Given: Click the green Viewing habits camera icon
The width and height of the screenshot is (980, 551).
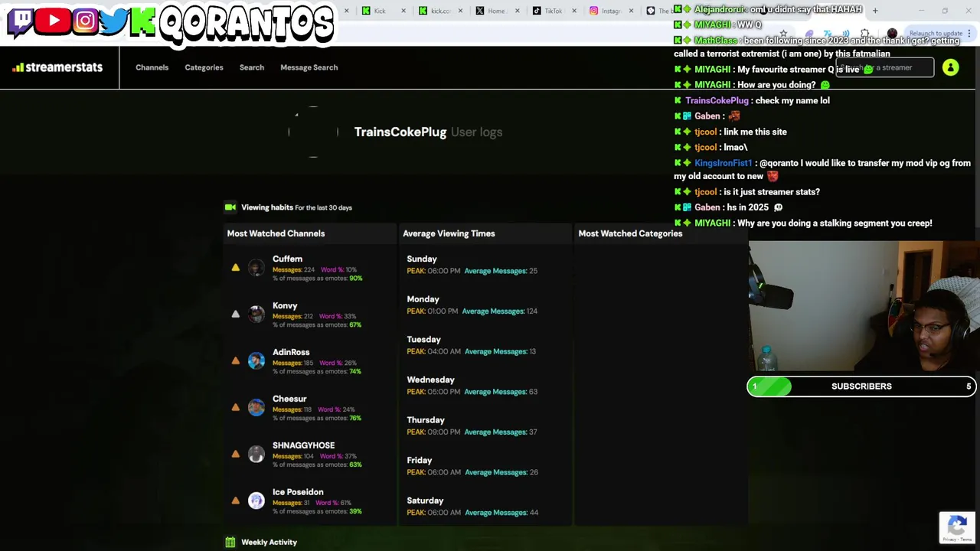Looking at the screenshot, I should click(230, 207).
